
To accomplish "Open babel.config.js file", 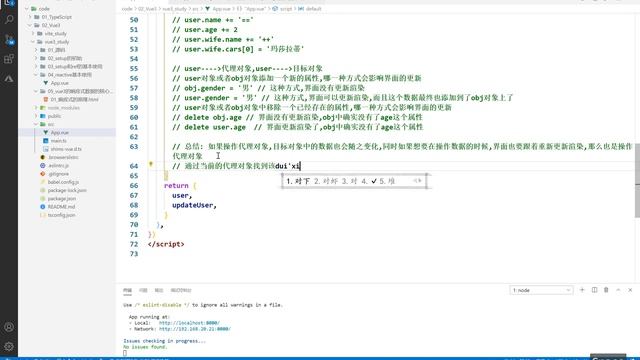I will tap(63, 182).
